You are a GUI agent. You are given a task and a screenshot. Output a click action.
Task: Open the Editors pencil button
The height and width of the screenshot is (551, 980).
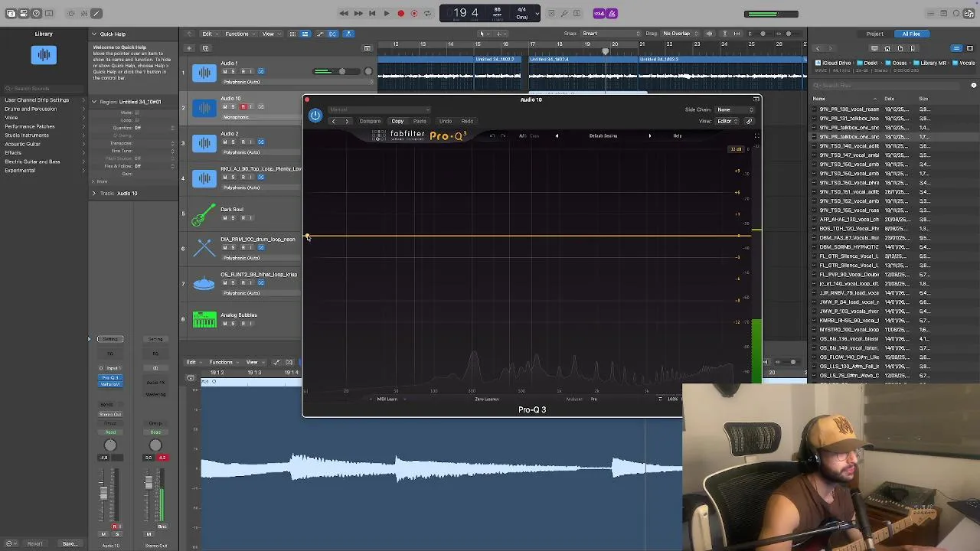click(x=96, y=13)
